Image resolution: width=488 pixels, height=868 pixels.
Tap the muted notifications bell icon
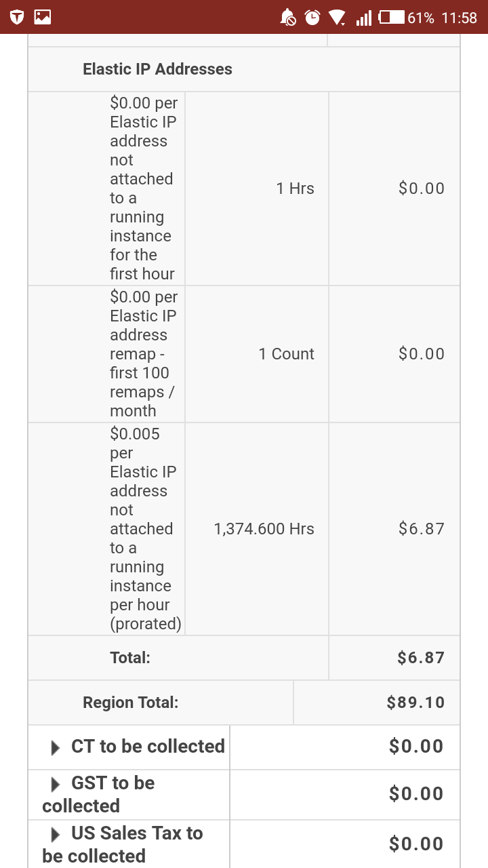[x=288, y=17]
